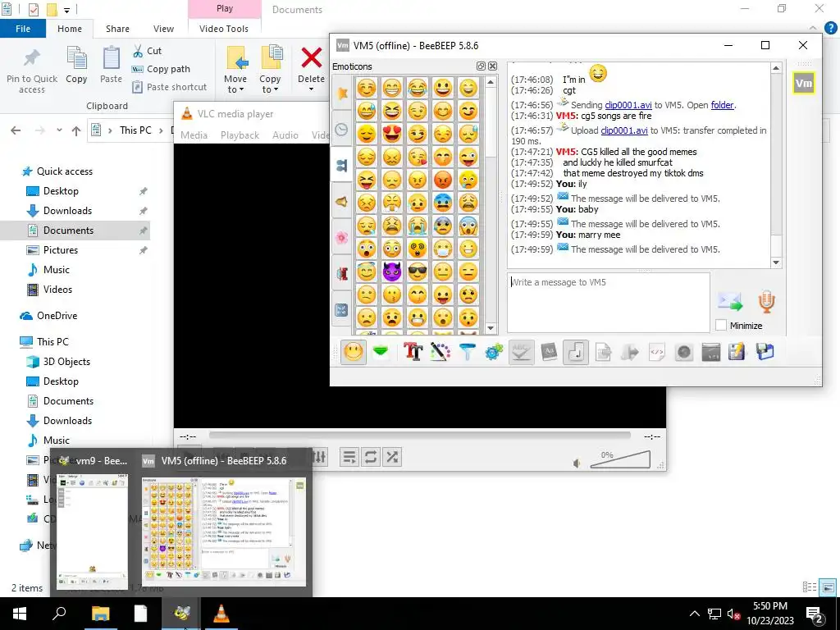The image size is (840, 630).
Task: Click the dark screenshot window icon
Action: point(711,353)
